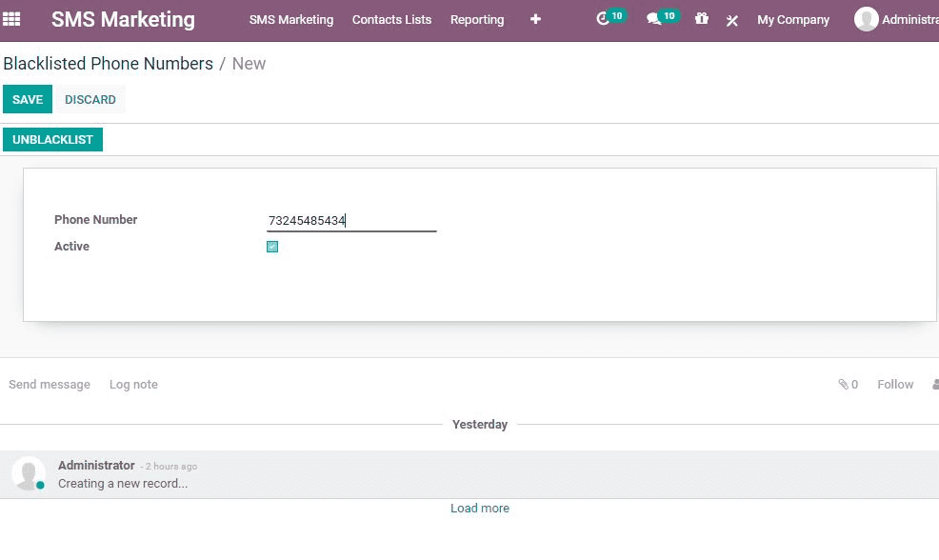
Task: Click the Follow button
Action: (895, 385)
